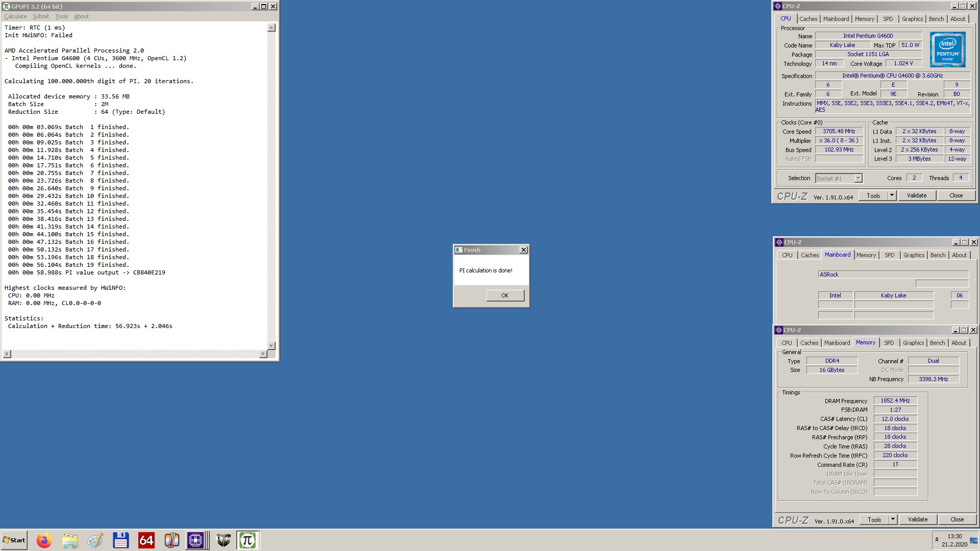The width and height of the screenshot is (980, 551).
Task: Open the thermometer temperature monitor icon
Action: tap(171, 540)
